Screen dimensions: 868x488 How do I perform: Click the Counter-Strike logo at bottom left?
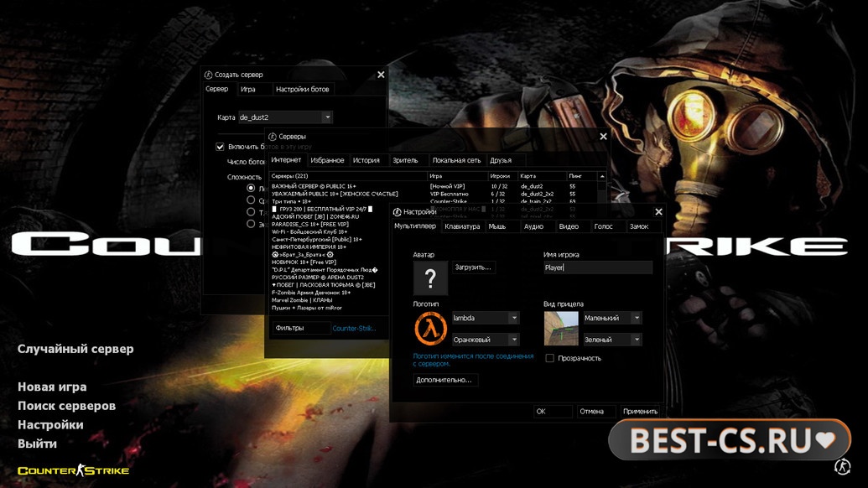tap(74, 470)
